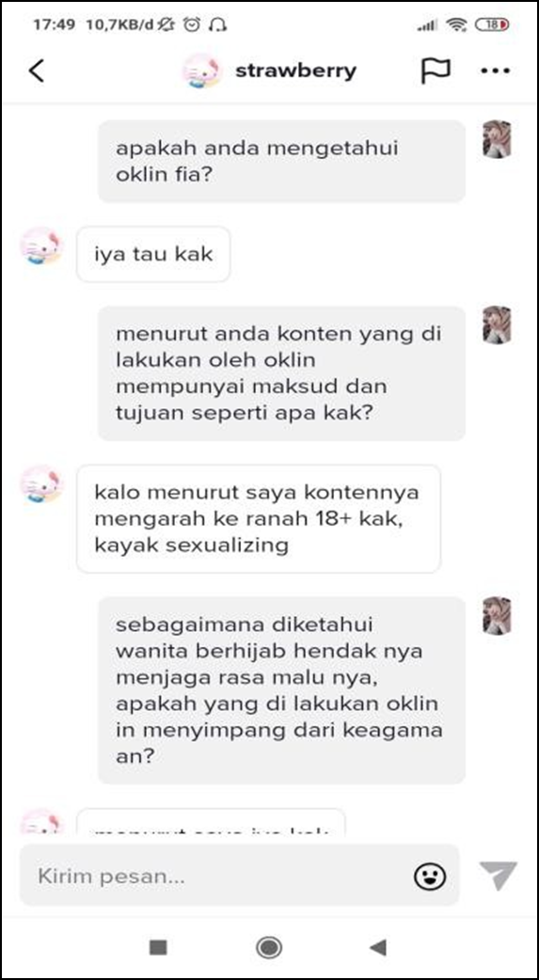The width and height of the screenshot is (539, 980).
Task: Select the 'kayak sexualizing' reply bubble
Action: pyautogui.click(x=259, y=519)
